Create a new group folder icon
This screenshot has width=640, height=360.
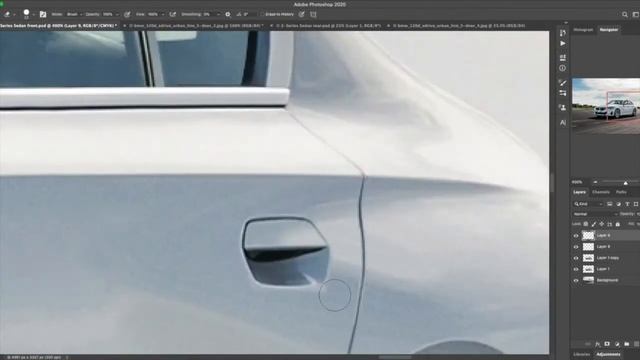627,344
